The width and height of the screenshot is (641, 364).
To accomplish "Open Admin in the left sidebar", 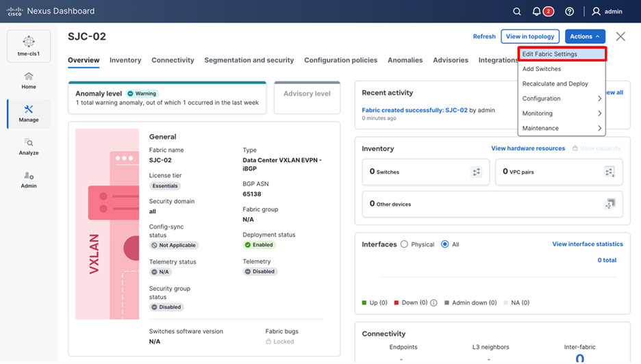I will click(28, 179).
